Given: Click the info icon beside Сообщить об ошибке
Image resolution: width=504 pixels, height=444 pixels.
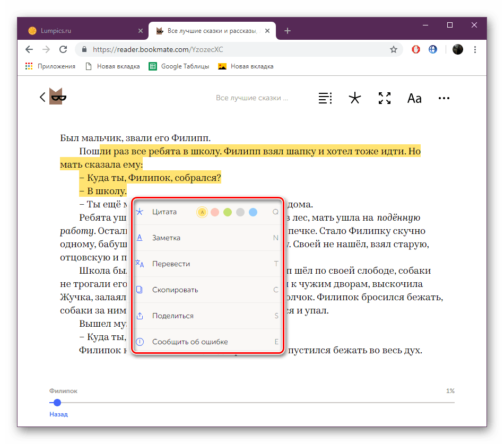Looking at the screenshot, I should pyautogui.click(x=140, y=342).
